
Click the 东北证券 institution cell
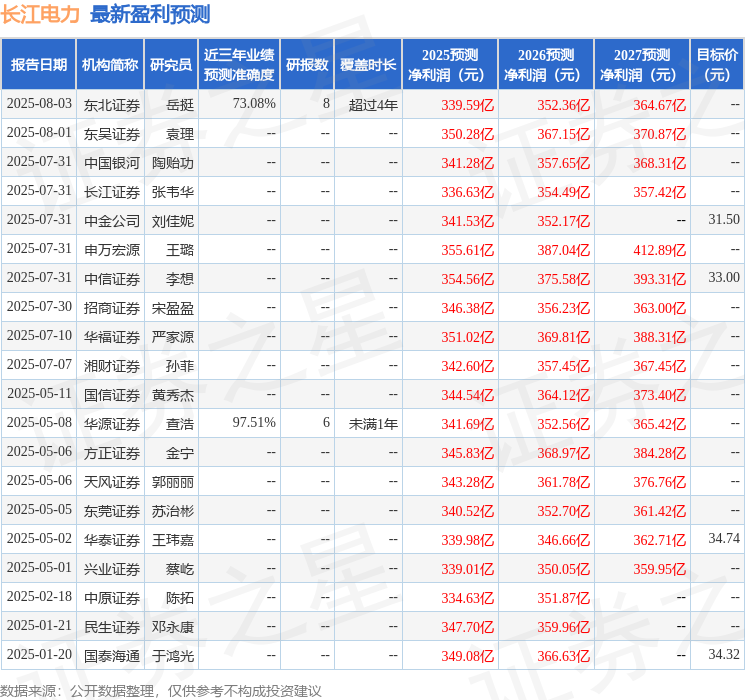coord(112,105)
